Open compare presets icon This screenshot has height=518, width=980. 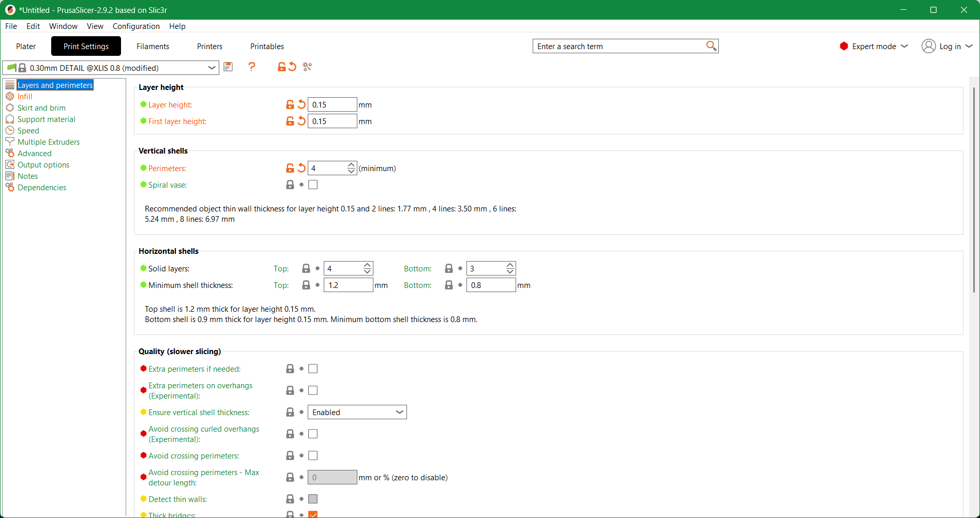pyautogui.click(x=307, y=67)
